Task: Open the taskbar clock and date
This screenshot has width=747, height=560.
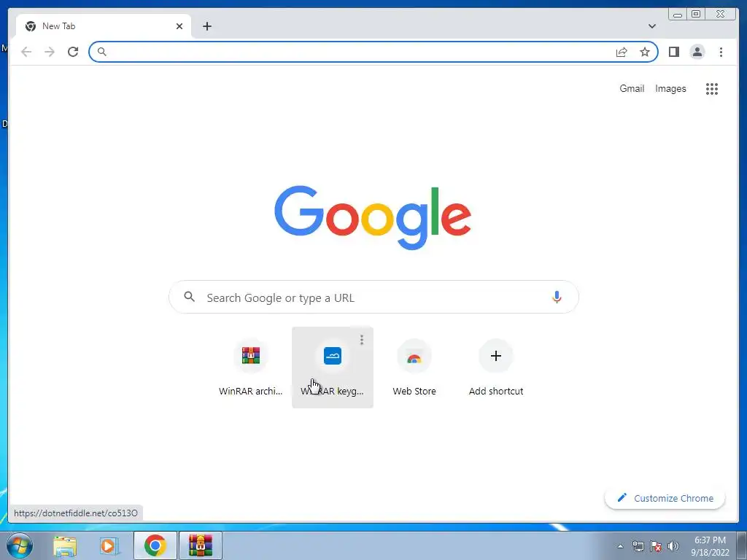Action: [x=710, y=546]
